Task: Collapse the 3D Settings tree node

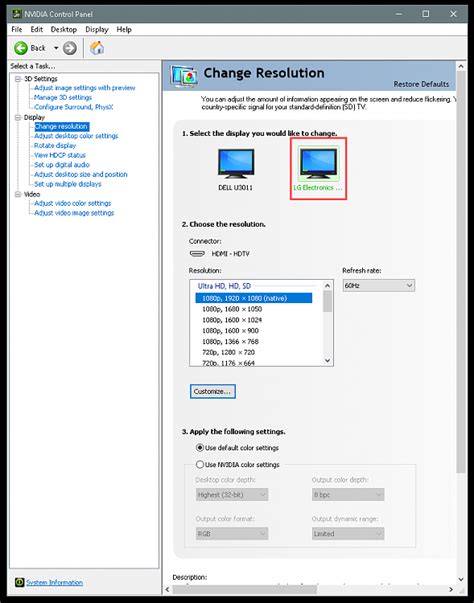Action: click(x=18, y=79)
